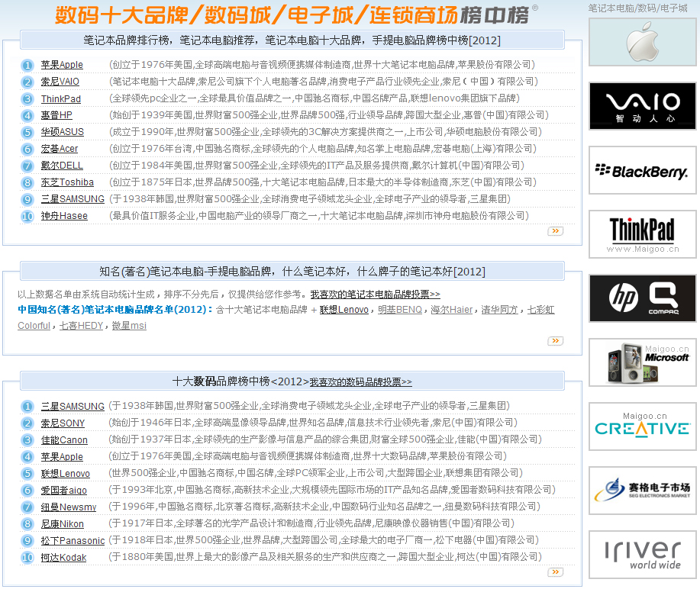Open the VAIO logo banner in sidebar
The height and width of the screenshot is (589, 700).
click(643, 106)
